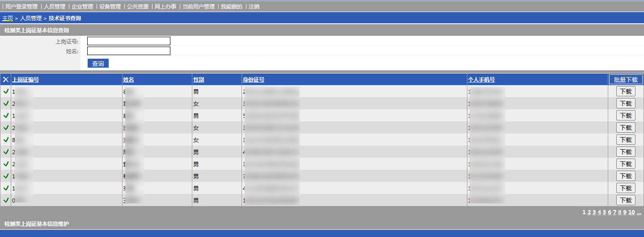Click the X icon in table header

pyautogui.click(x=6, y=80)
